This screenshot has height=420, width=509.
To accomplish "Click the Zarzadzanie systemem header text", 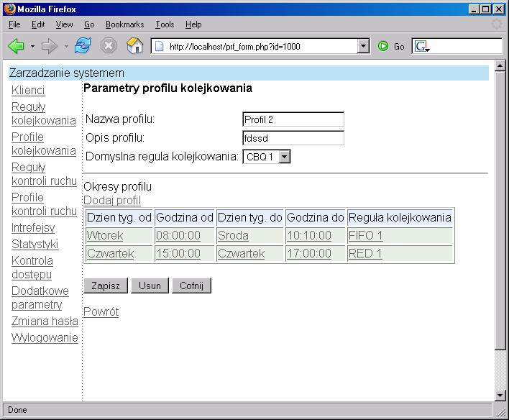I will pos(67,73).
